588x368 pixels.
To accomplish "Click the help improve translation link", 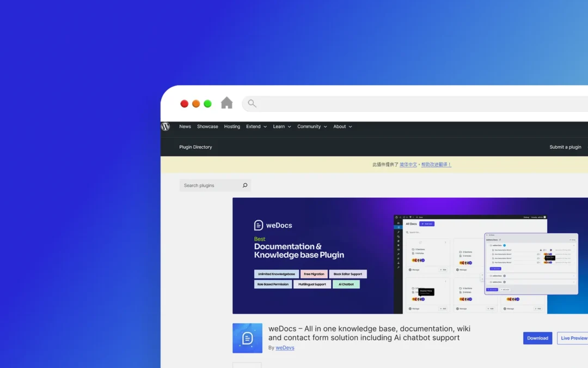I will [436, 165].
